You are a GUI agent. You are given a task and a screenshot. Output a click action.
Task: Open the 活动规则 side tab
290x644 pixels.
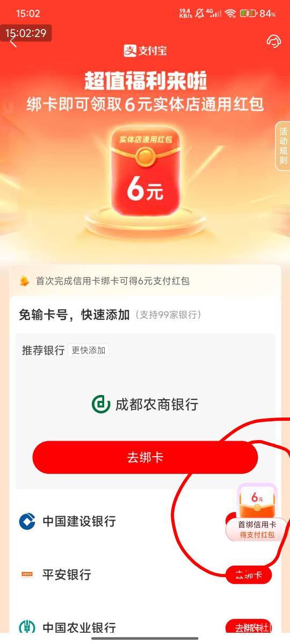(x=282, y=146)
